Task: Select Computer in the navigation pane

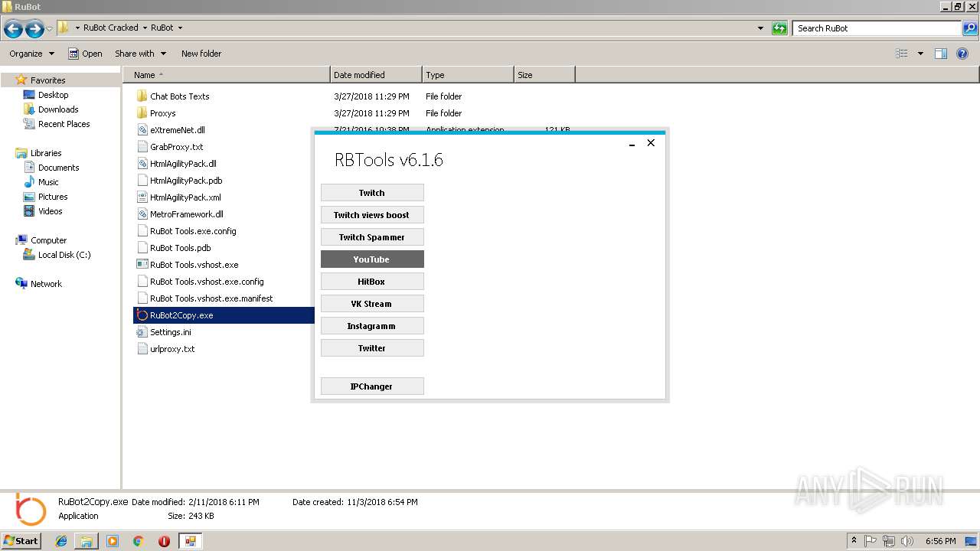Action: tap(48, 240)
